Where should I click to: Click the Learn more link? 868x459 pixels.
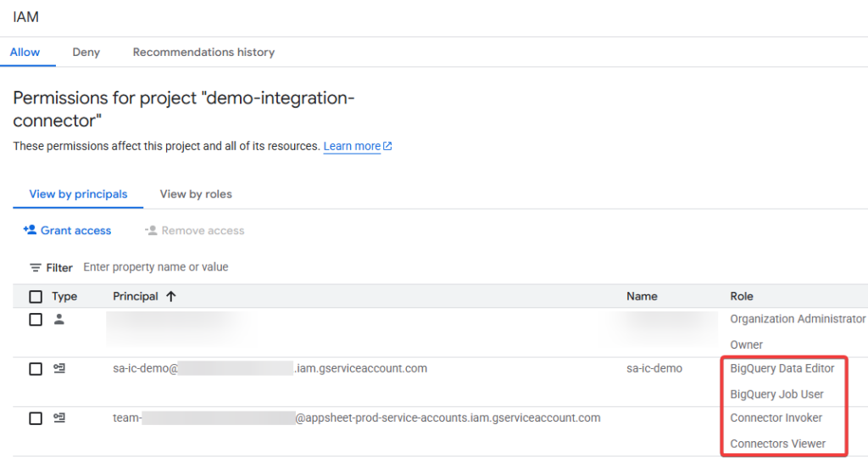pos(352,146)
